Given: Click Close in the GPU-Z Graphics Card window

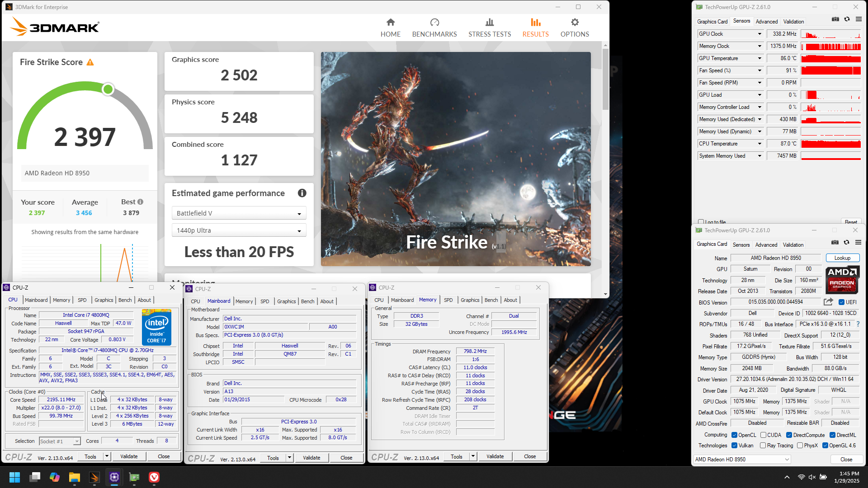Looking at the screenshot, I should (x=846, y=460).
